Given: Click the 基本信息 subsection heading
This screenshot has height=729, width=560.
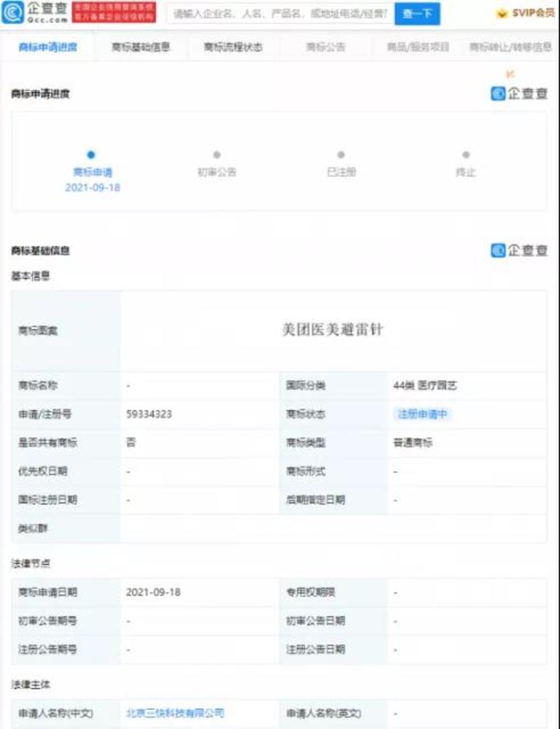Looking at the screenshot, I should coord(31,276).
